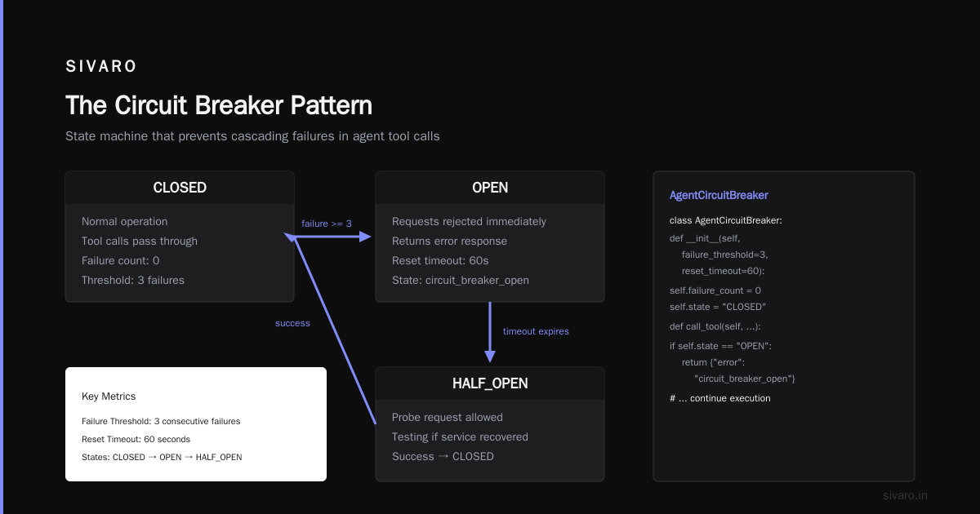The height and width of the screenshot is (514, 980).
Task: Select 'Threshold: 3 failures' text
Action: [133, 280]
